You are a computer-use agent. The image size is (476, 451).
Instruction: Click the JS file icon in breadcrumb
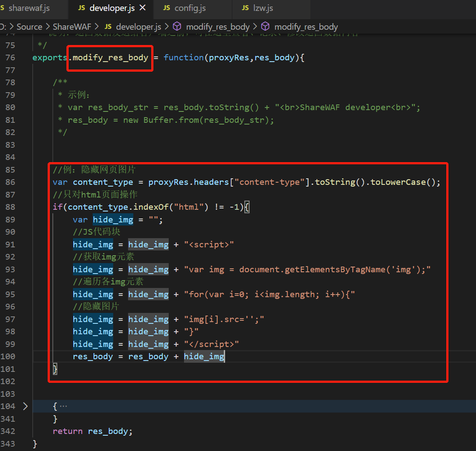pos(108,27)
